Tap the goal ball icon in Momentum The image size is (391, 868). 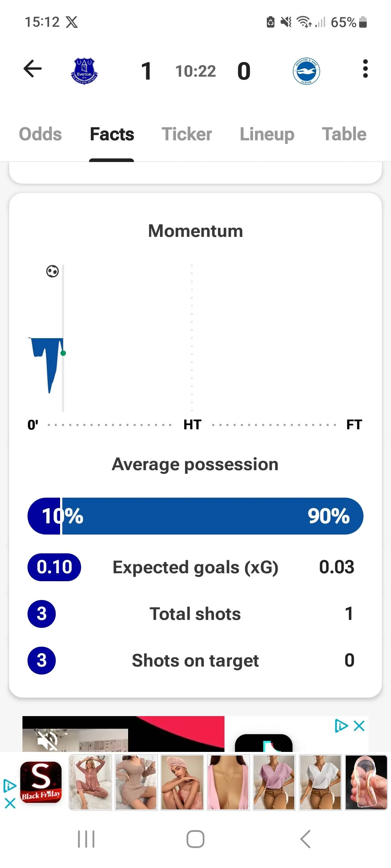tap(52, 271)
